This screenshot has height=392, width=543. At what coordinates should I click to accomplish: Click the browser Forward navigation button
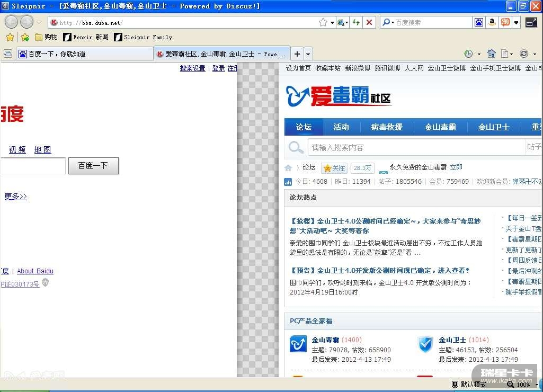tap(26, 22)
